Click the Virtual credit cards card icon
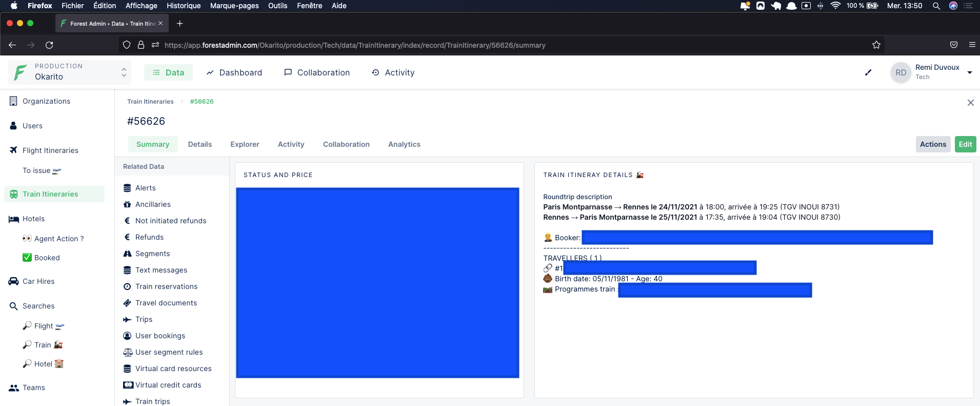Viewport: 980px width, 406px height. (x=128, y=385)
